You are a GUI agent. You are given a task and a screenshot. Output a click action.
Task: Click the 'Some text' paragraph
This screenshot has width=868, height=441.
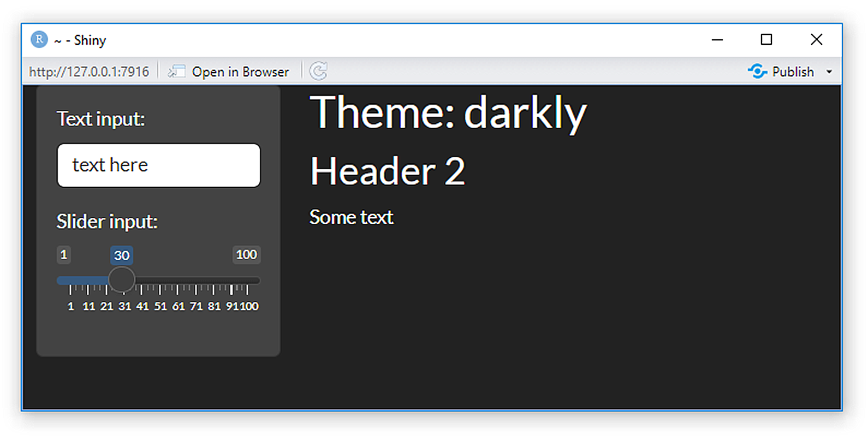pyautogui.click(x=351, y=217)
